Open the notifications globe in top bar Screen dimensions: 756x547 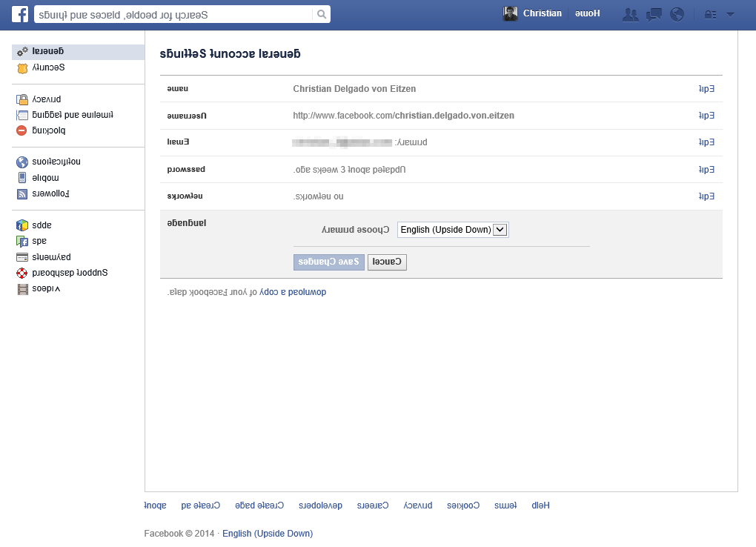(x=677, y=15)
